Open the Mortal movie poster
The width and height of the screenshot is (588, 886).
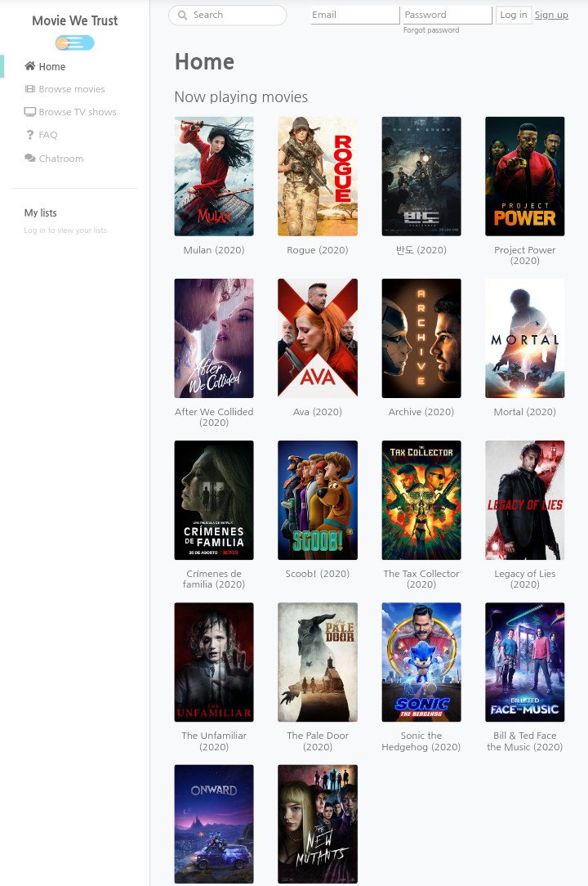tap(525, 338)
